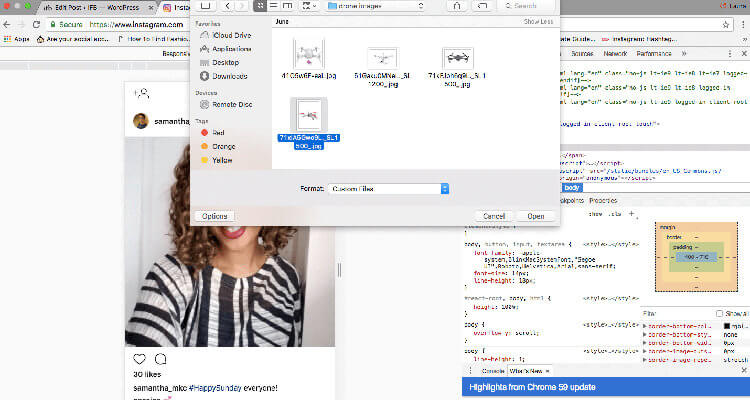Cancel the file dialog
Image resolution: width=750 pixels, height=400 pixels.
[494, 215]
